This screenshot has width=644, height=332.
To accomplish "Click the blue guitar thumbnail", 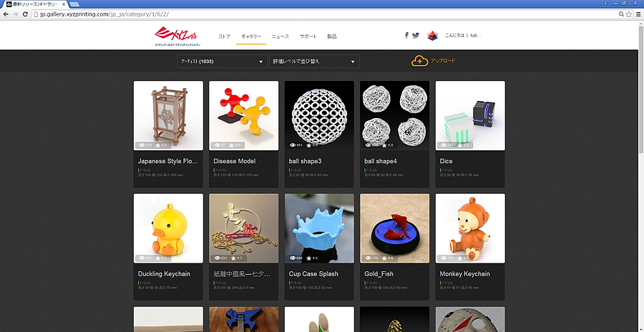I will (x=243, y=319).
